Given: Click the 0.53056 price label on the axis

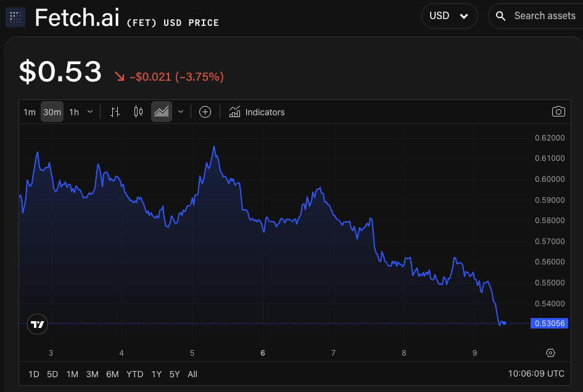Looking at the screenshot, I should pos(548,323).
